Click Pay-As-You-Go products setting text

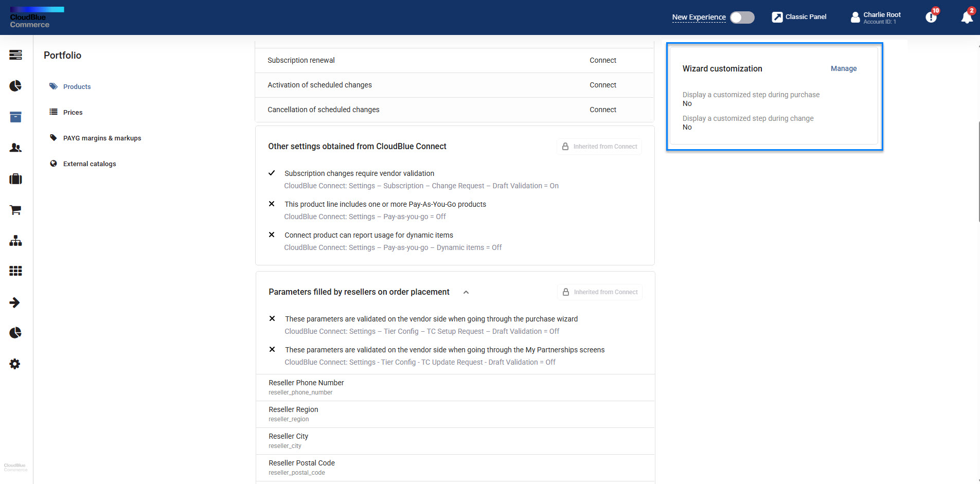point(385,204)
